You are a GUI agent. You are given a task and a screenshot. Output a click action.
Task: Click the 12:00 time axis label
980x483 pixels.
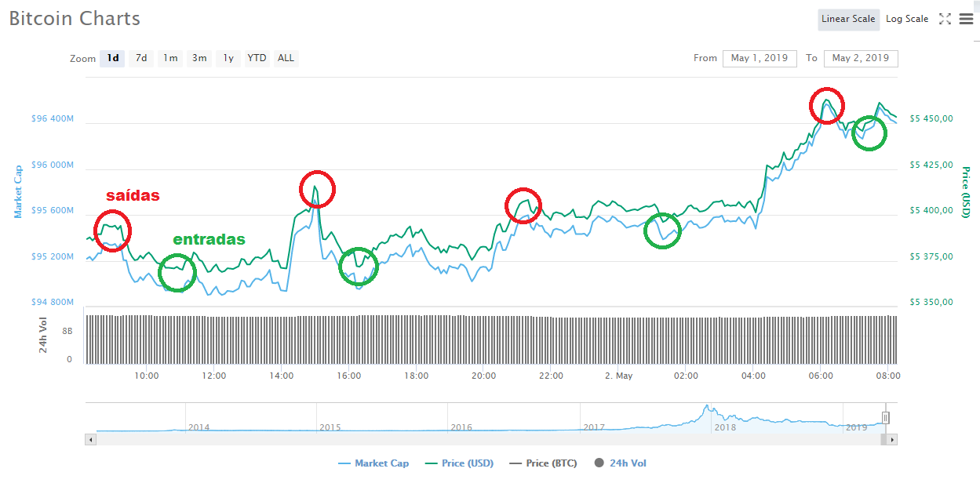tap(214, 376)
